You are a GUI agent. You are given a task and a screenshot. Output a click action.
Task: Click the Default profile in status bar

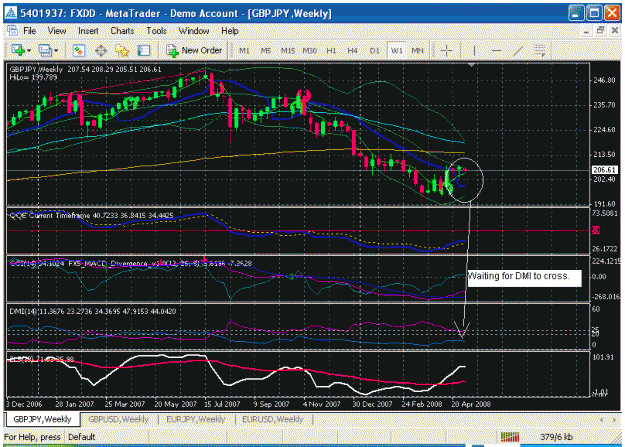[x=81, y=437]
